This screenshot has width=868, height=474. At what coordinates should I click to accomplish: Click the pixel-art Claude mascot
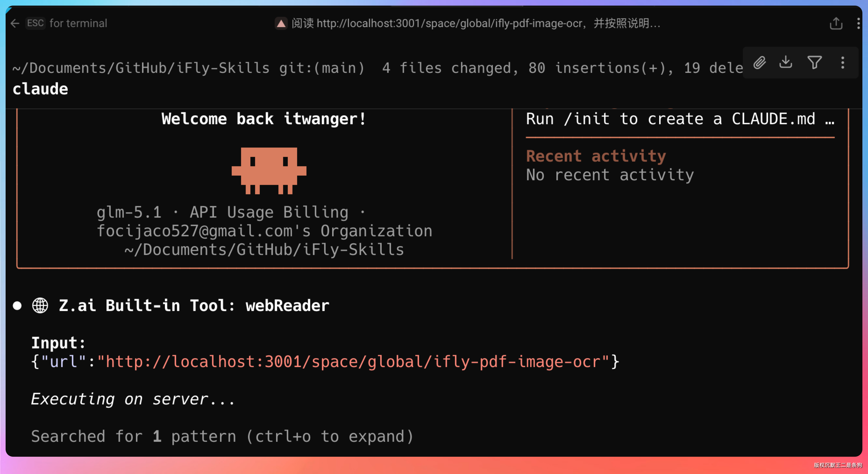coord(269,170)
